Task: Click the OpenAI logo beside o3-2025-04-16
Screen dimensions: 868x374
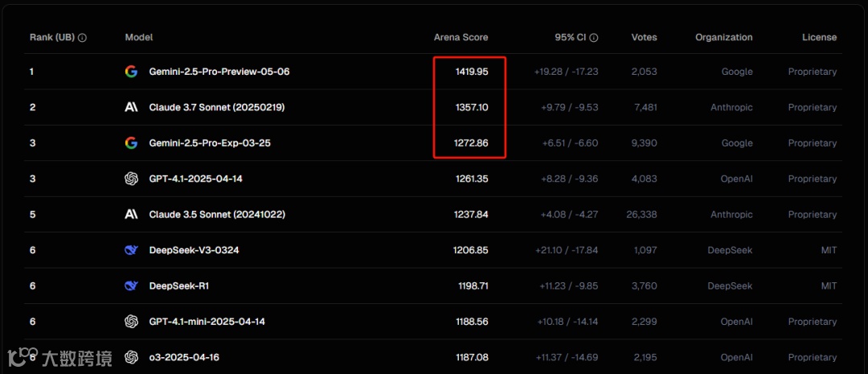Action: click(131, 357)
